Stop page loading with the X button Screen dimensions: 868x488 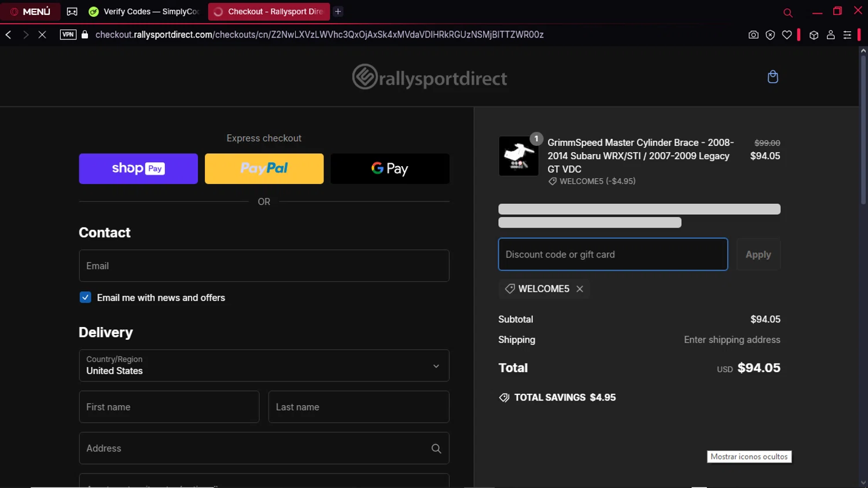42,35
